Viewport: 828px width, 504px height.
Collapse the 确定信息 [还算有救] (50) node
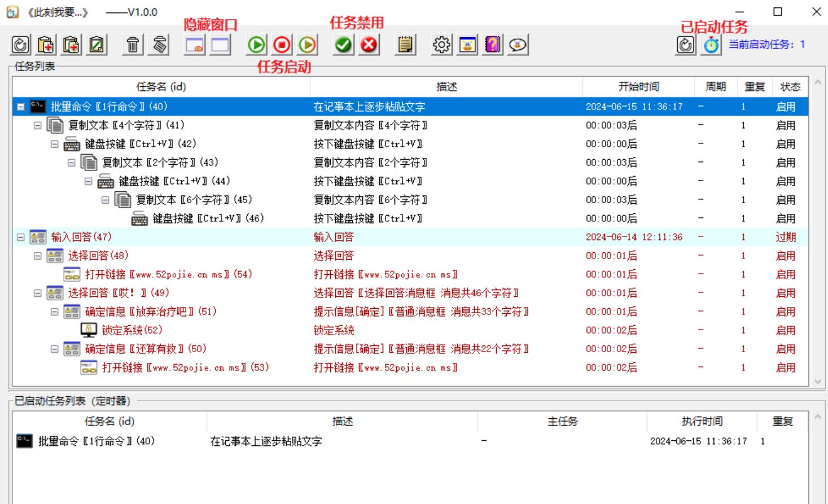[x=55, y=349]
